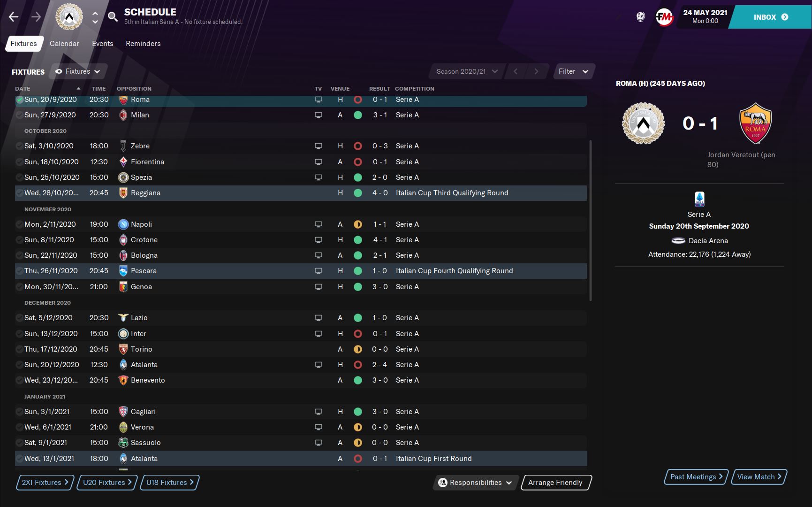This screenshot has height=507, width=812.
Task: Click the Napoli club badge
Action: (123, 224)
